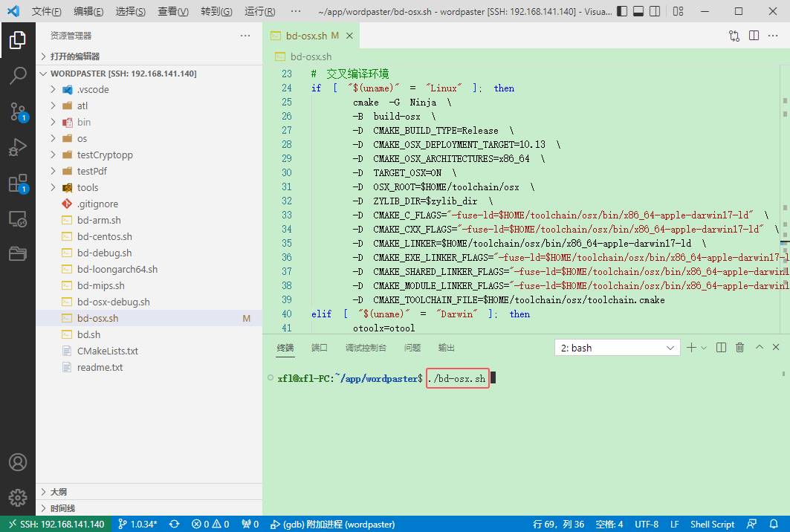Open the Extensions view

coord(18,184)
